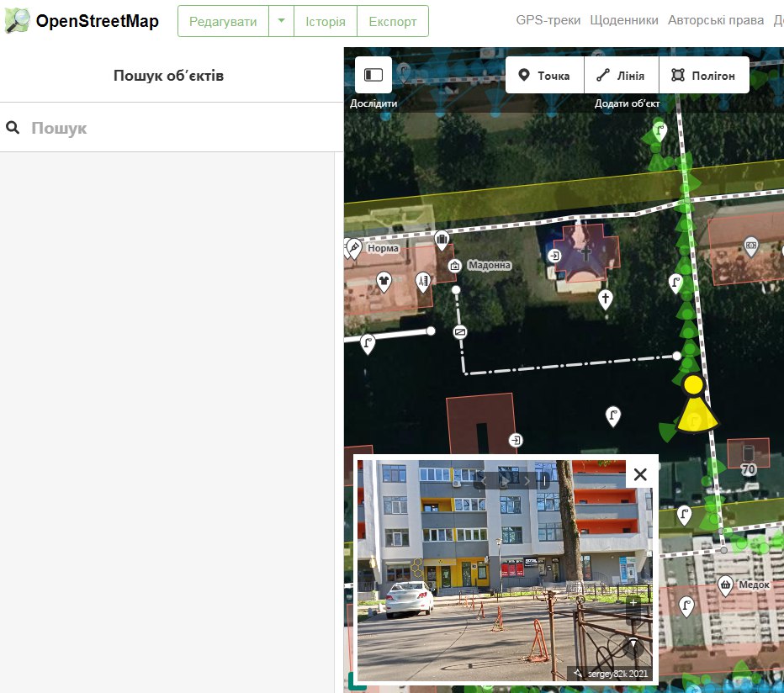Select the road node where dashed path ends
Image resolution: width=784 pixels, height=693 pixels.
pos(676,356)
